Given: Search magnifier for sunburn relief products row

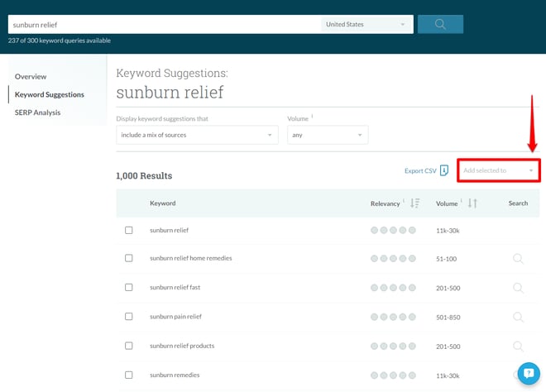Looking at the screenshot, I should (518, 347).
